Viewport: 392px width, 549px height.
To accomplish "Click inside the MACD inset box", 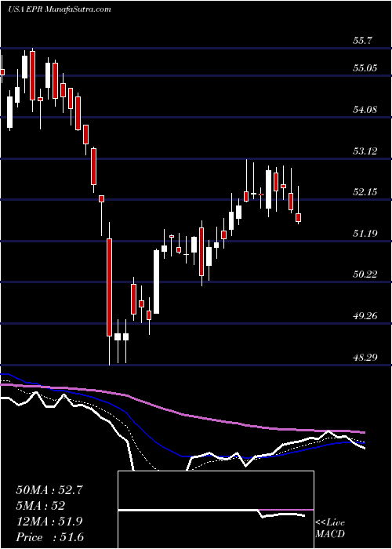I will [x=216, y=510].
